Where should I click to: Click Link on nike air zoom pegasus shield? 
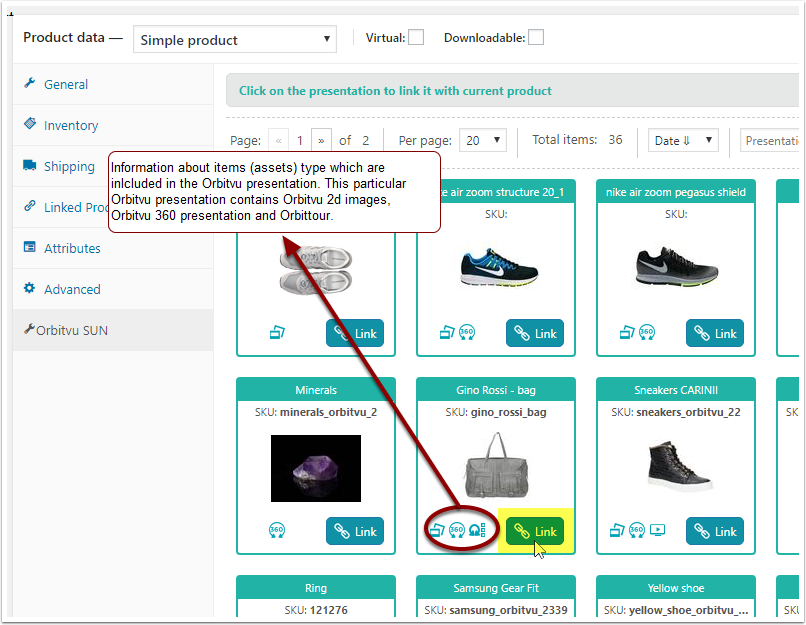coord(715,333)
